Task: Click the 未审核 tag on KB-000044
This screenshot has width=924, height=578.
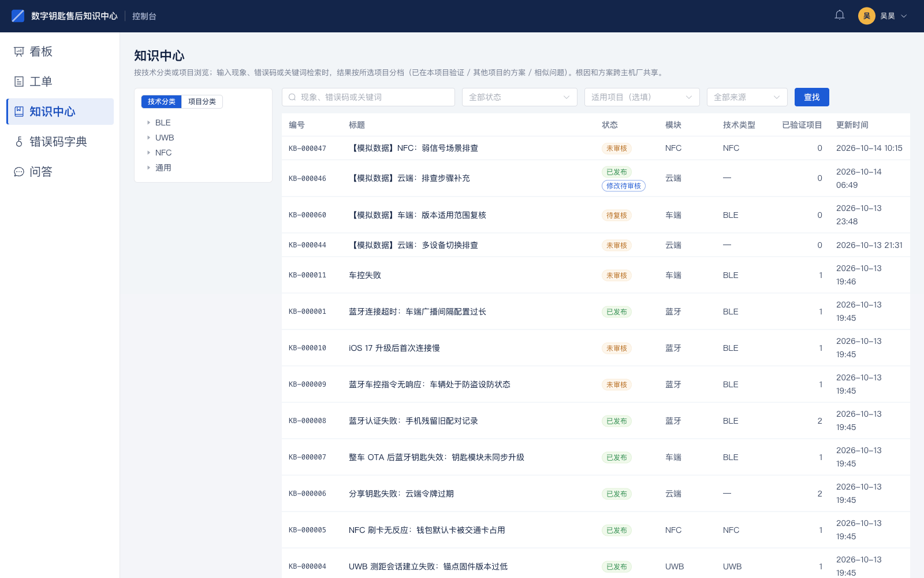Action: coord(617,246)
